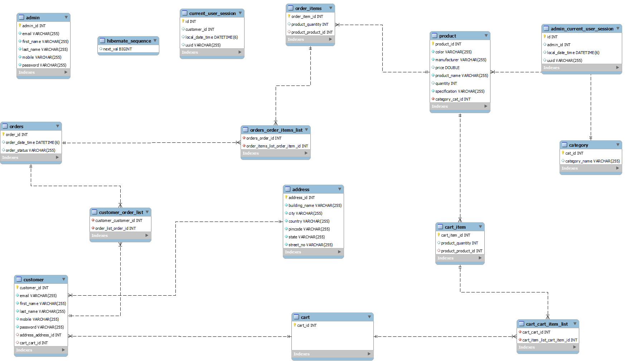
Task: Click the customer_order_list table icon
Action: click(x=95, y=212)
